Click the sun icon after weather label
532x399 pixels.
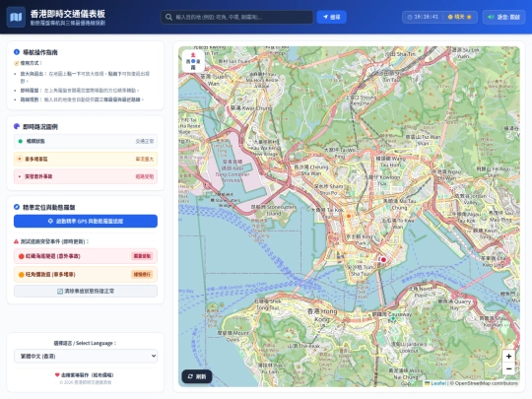pyautogui.click(x=469, y=17)
